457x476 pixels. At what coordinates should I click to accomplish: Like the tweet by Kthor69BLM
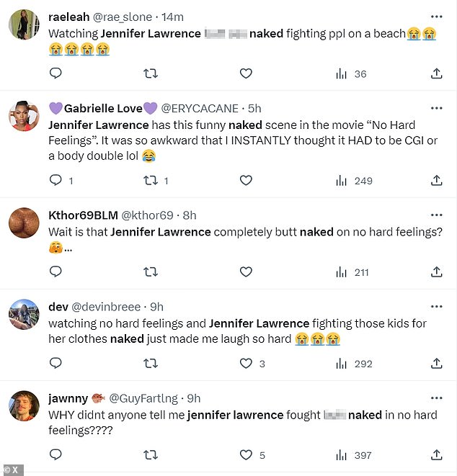point(246,271)
